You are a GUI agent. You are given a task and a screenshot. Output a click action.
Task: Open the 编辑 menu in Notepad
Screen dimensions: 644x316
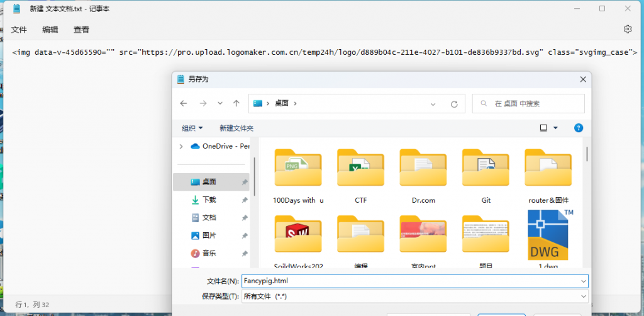pos(50,30)
